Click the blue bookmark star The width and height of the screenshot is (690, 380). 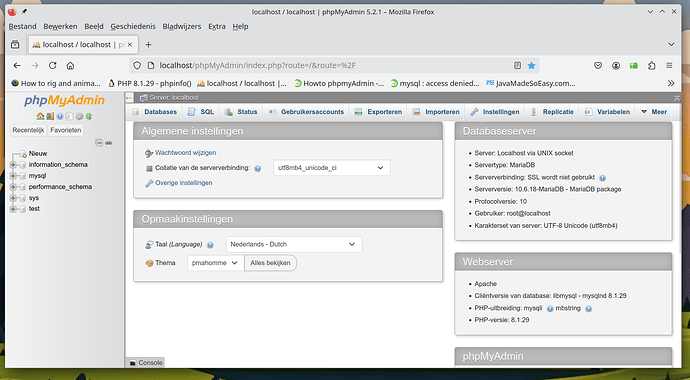pos(532,66)
